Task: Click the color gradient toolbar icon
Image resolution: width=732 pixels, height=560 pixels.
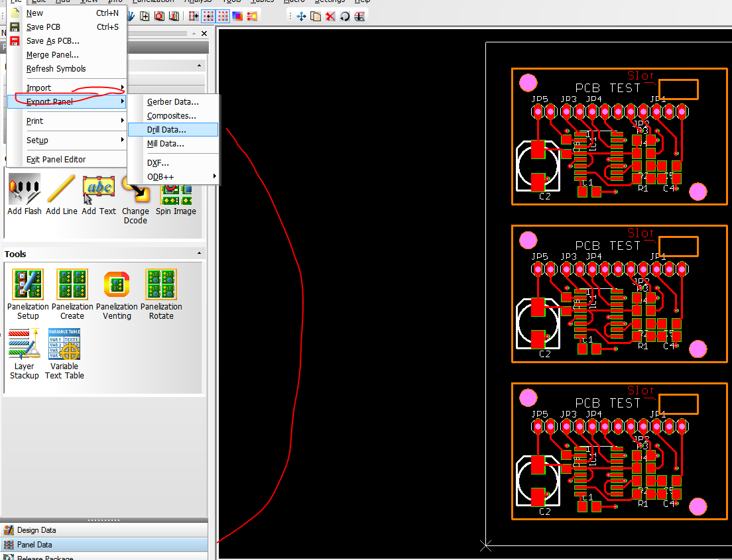Action: pyautogui.click(x=237, y=17)
